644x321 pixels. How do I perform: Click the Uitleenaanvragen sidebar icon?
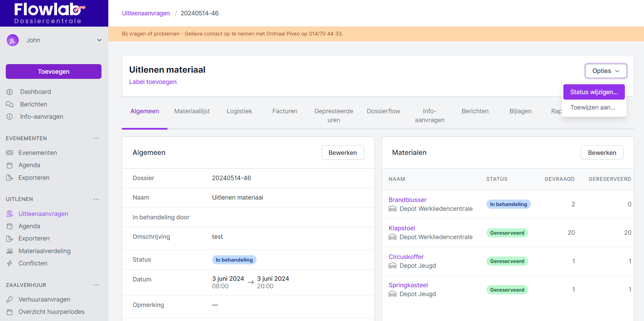(x=10, y=214)
